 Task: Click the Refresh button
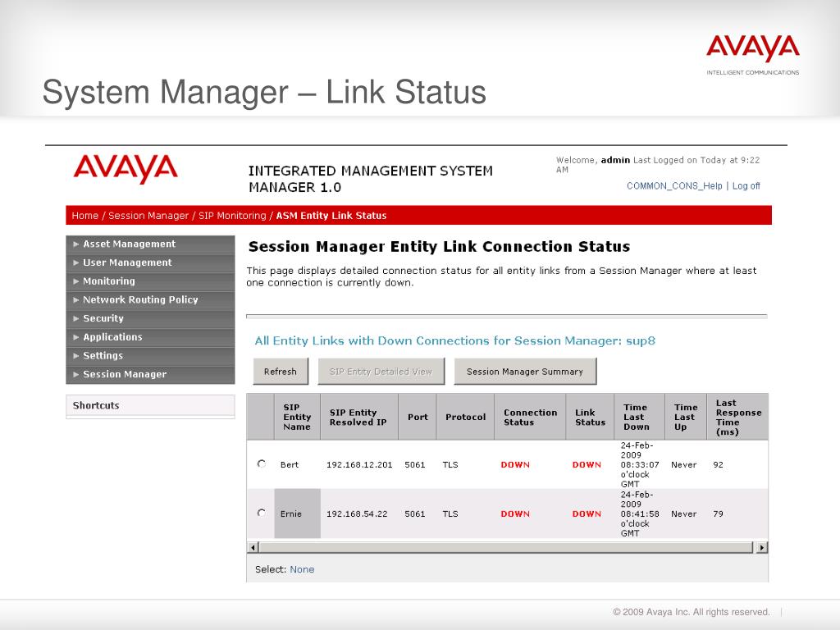point(281,372)
